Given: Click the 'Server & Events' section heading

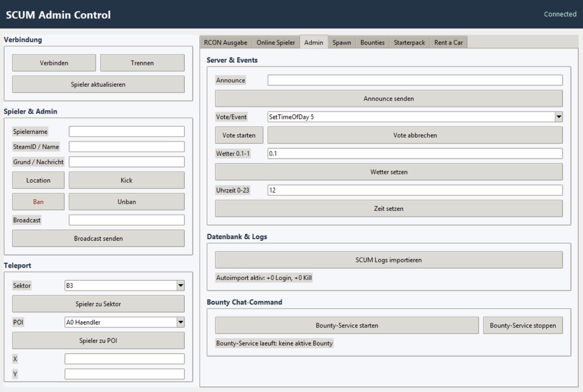Looking at the screenshot, I should tap(232, 60).
